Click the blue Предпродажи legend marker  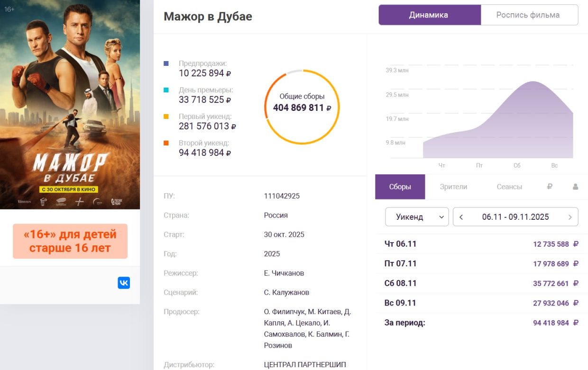166,63
